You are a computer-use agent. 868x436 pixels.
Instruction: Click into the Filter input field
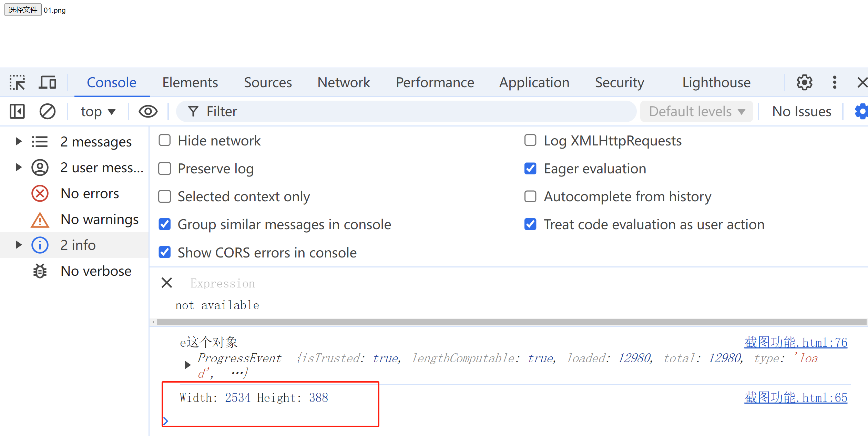coord(407,112)
